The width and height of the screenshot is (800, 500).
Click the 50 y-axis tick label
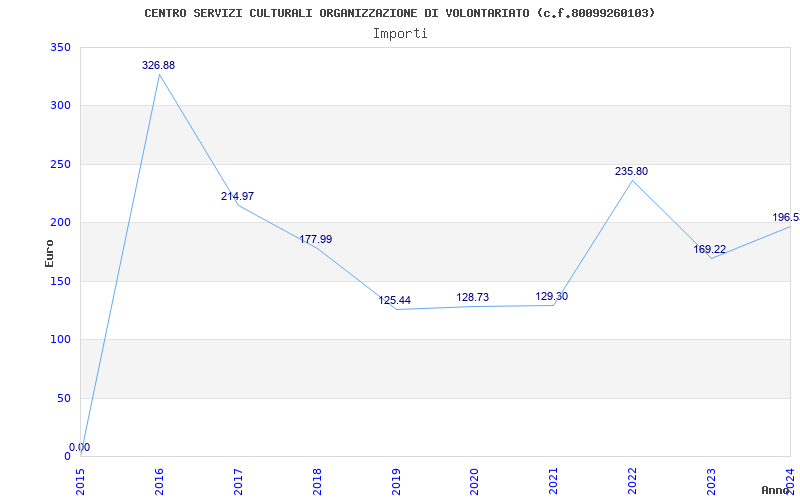pos(64,398)
